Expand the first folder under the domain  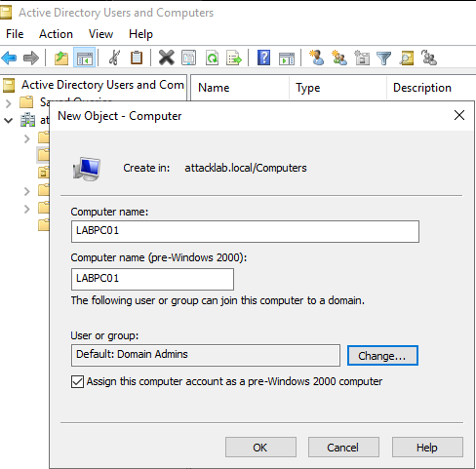(27, 138)
